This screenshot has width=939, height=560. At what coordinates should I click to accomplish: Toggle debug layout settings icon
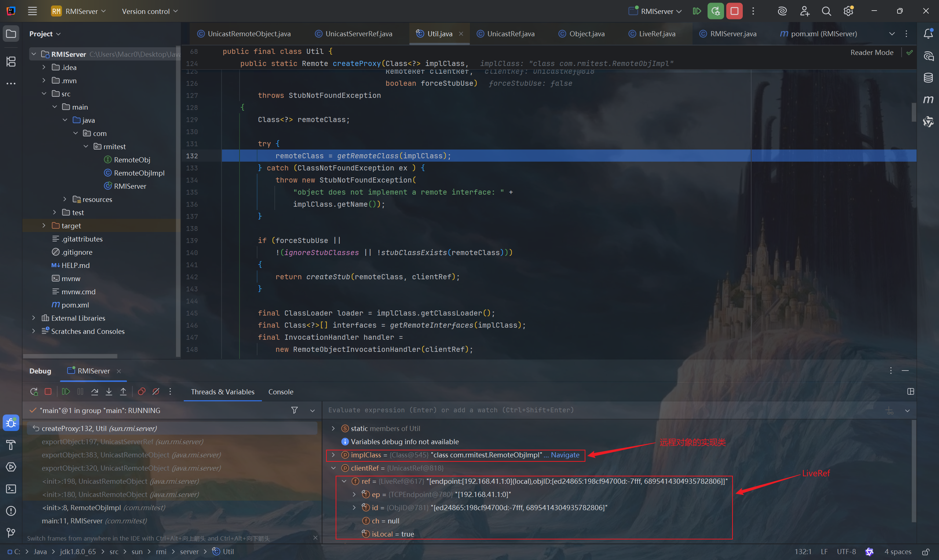(910, 391)
